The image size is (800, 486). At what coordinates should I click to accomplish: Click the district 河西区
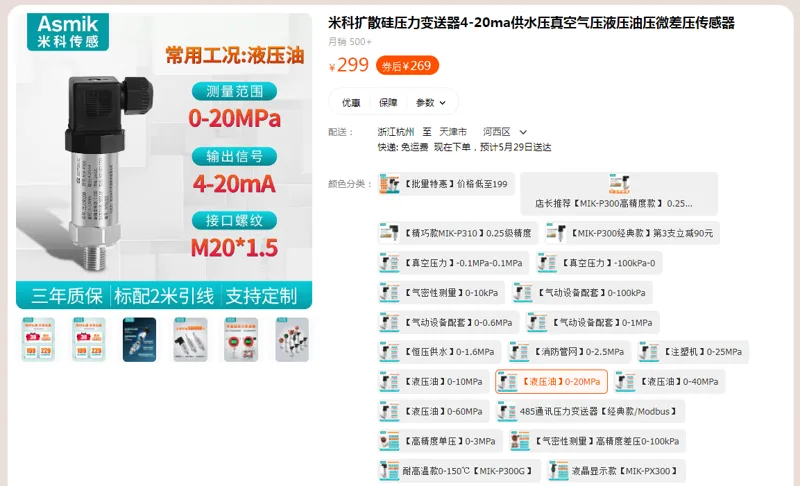point(496,132)
